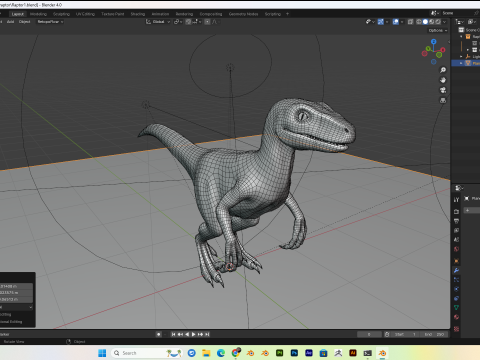Open object type visibility dropdown
Screen dimensions: 480x360
coord(370,22)
